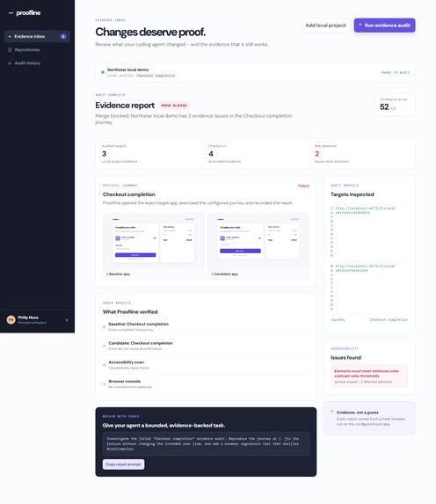Click the Targets inspected heading
Screen dimensions: 436x504
click(352, 194)
